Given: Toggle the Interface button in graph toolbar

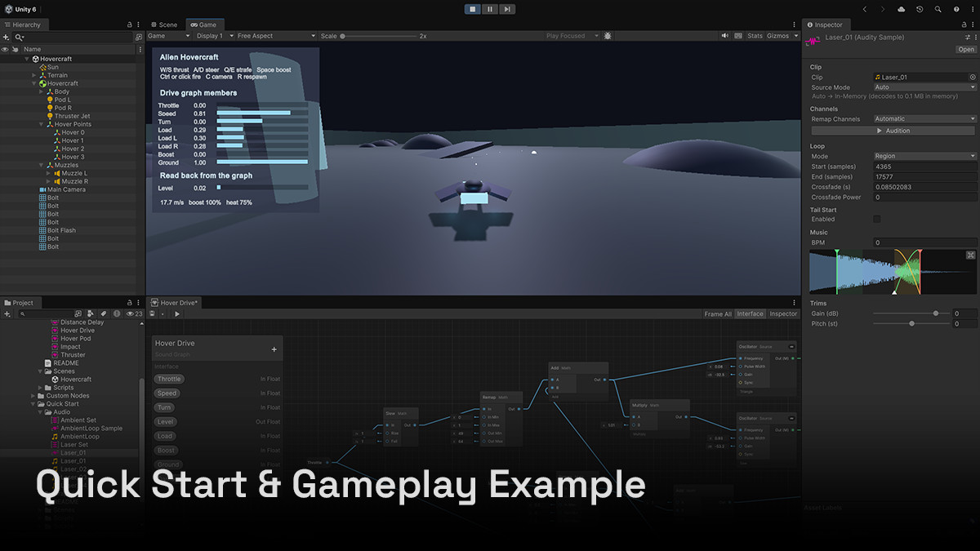Looking at the screenshot, I should (x=750, y=313).
